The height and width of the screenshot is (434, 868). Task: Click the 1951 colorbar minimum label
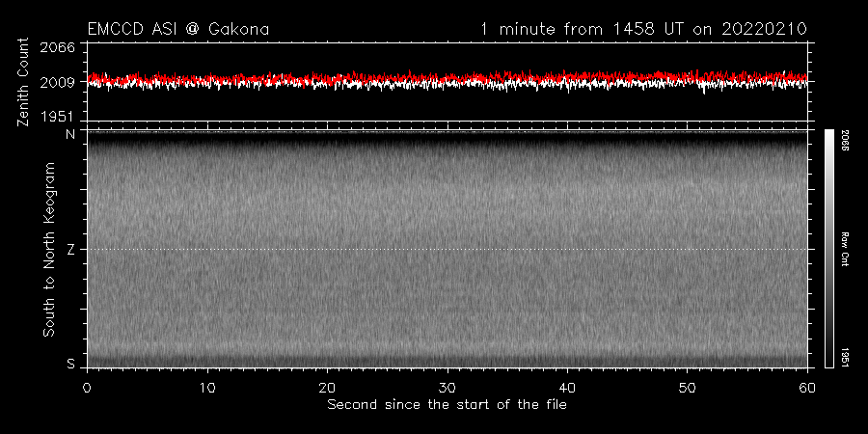845,357
